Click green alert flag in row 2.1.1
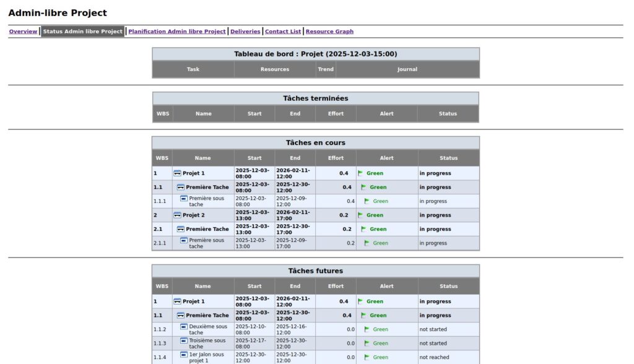 [x=367, y=243]
